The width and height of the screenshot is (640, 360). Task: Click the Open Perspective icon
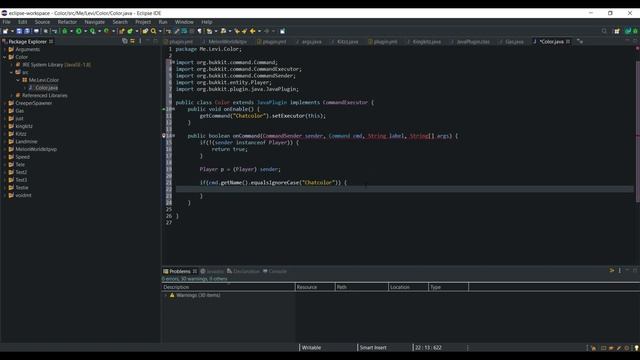[617, 31]
